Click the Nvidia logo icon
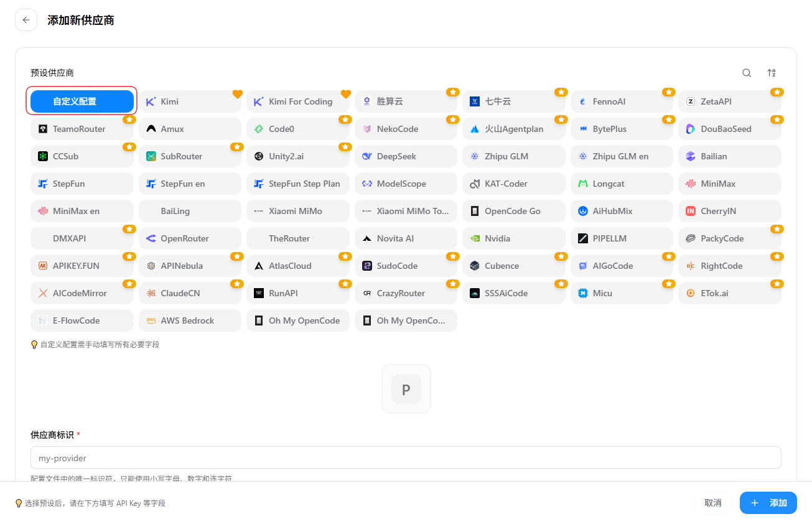812x524 pixels. coord(475,238)
